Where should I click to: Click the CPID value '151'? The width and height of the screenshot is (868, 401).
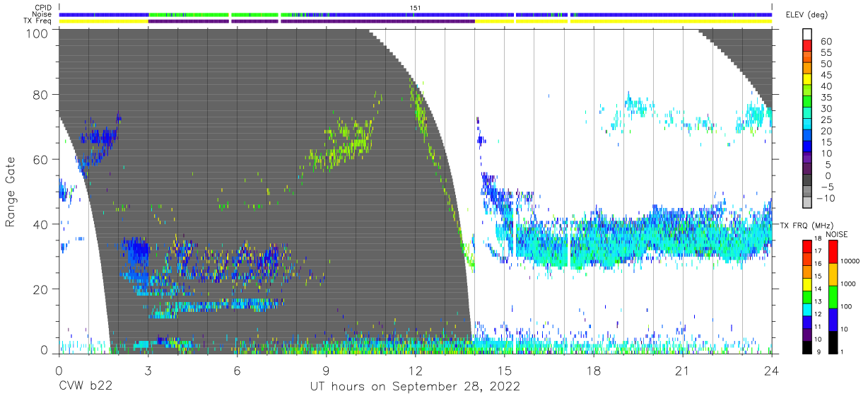[x=415, y=8]
